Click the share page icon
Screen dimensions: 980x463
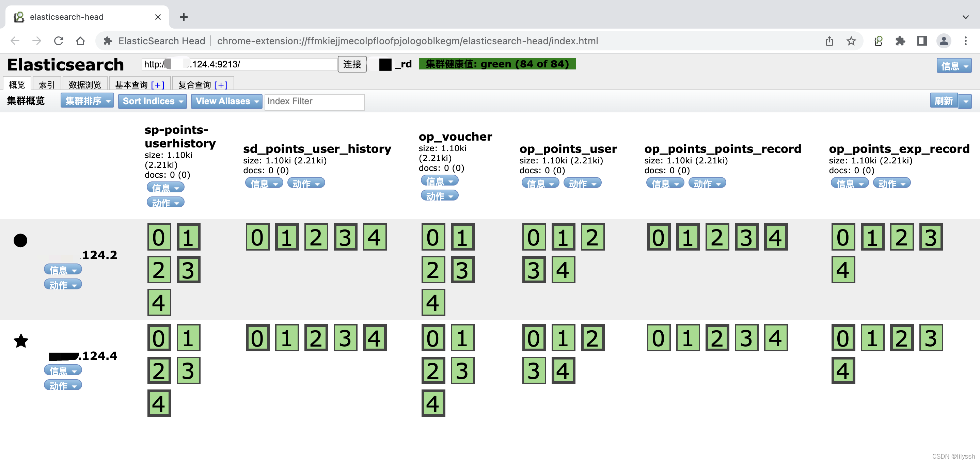click(x=829, y=41)
